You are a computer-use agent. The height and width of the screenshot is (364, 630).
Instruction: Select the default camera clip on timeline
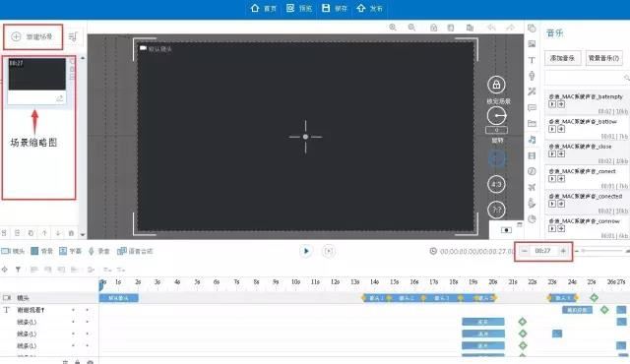click(119, 298)
